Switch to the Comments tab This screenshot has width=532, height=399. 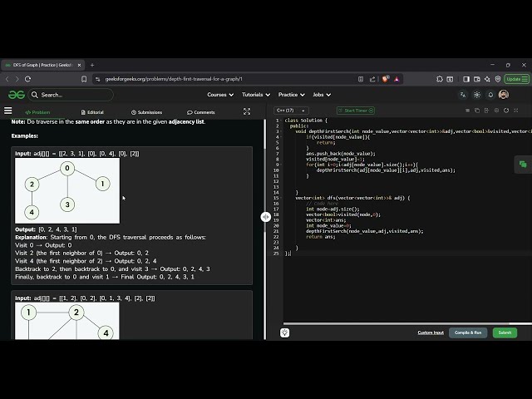pyautogui.click(x=201, y=112)
